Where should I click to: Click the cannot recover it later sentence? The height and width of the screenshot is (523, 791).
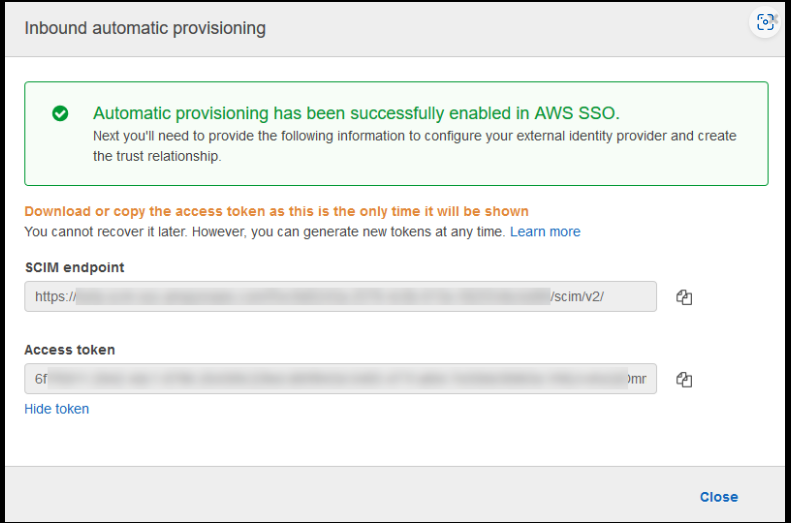coord(264,231)
